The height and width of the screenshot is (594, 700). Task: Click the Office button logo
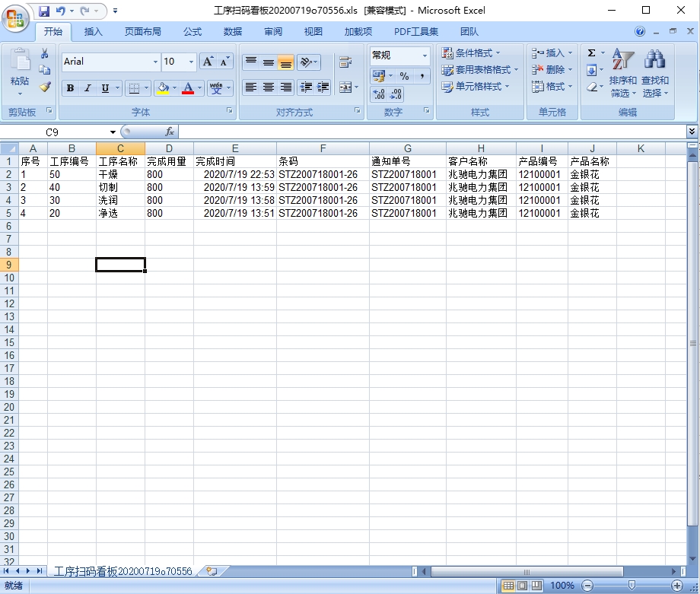17,16
